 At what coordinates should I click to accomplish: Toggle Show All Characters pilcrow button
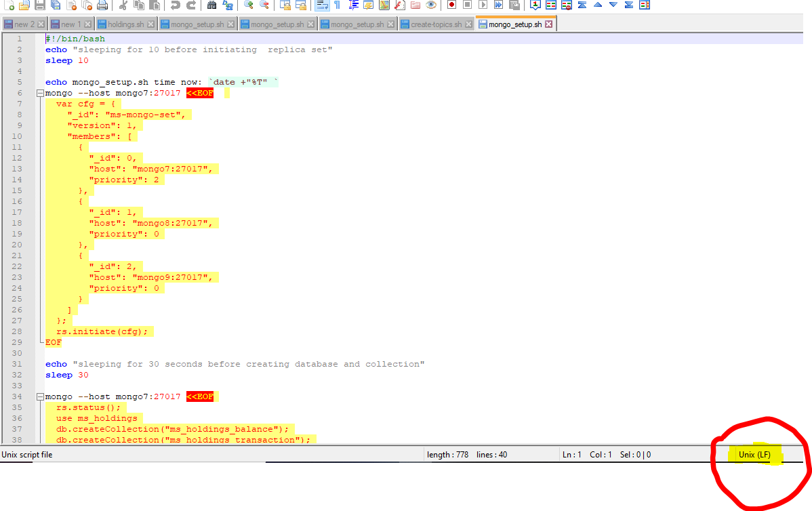(x=337, y=5)
